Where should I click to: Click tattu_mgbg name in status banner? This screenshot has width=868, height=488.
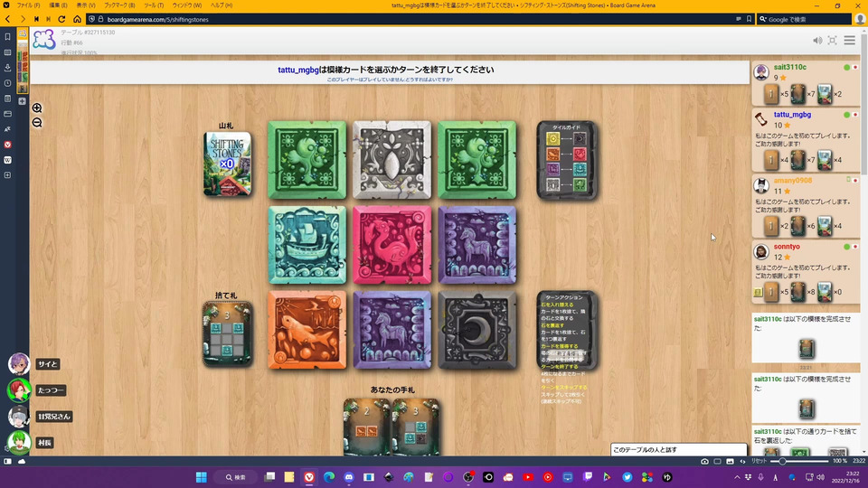298,70
